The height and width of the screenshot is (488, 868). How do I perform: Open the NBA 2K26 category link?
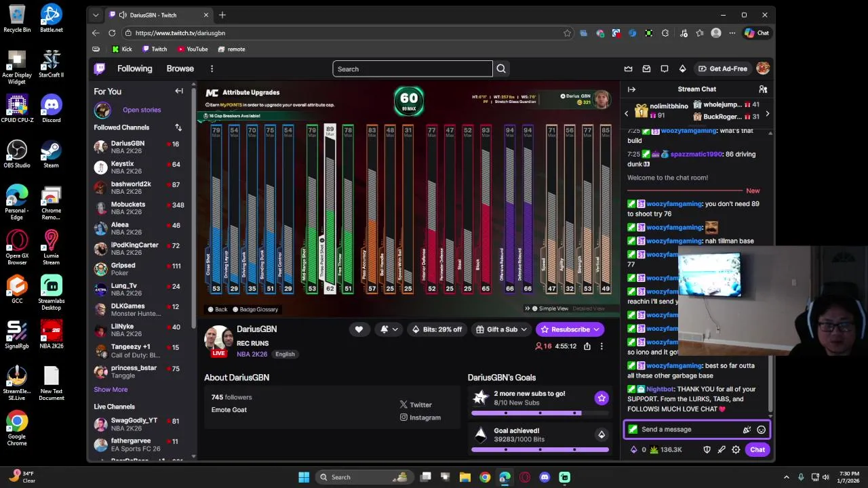252,354
